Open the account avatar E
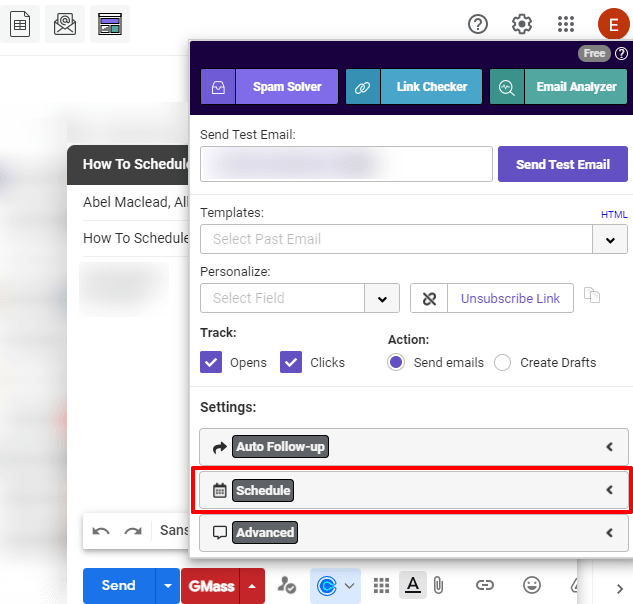The height and width of the screenshot is (604, 633). click(x=614, y=24)
